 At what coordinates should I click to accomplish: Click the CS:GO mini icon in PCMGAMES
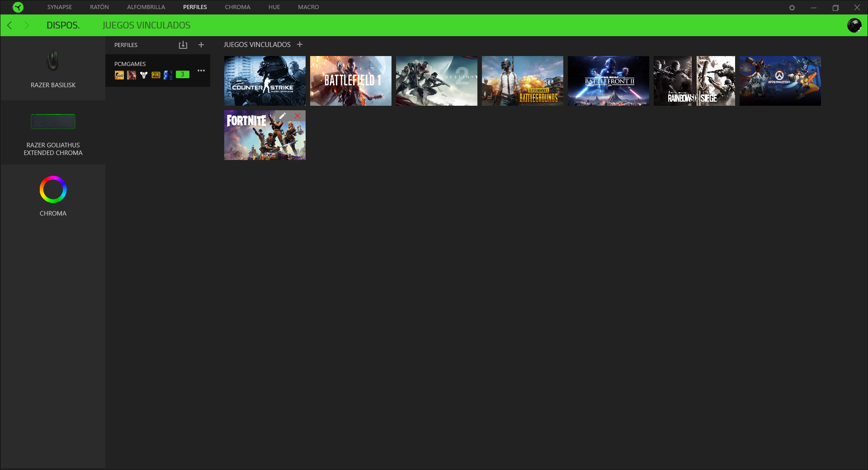(119, 75)
